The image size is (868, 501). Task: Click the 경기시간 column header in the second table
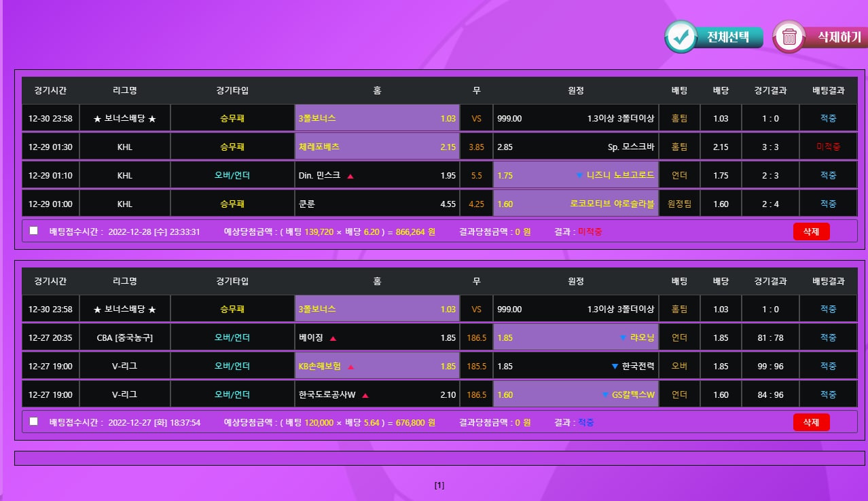pyautogui.click(x=50, y=281)
